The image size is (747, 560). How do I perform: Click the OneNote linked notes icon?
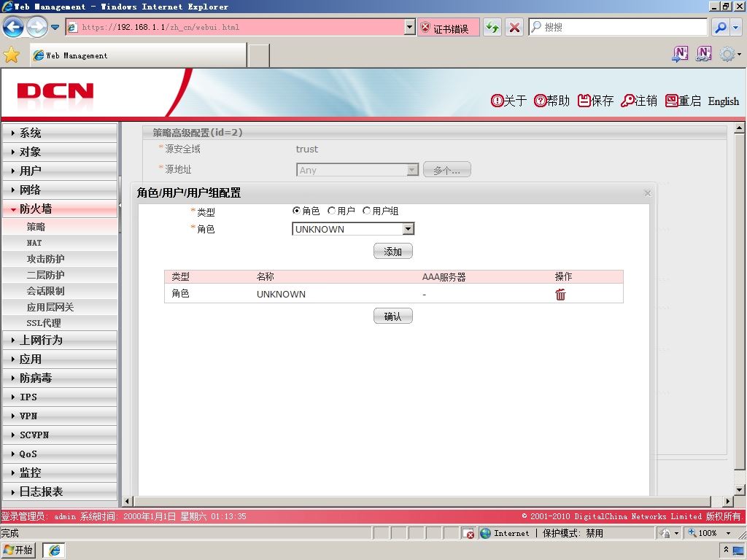(704, 54)
